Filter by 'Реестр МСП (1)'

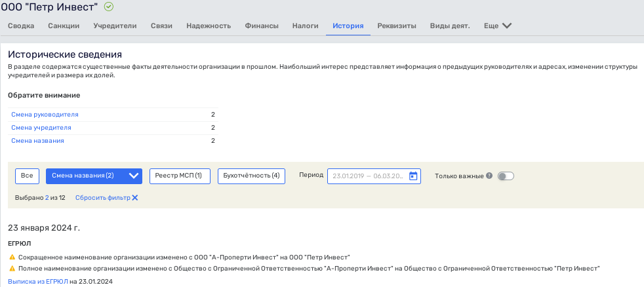178,176
